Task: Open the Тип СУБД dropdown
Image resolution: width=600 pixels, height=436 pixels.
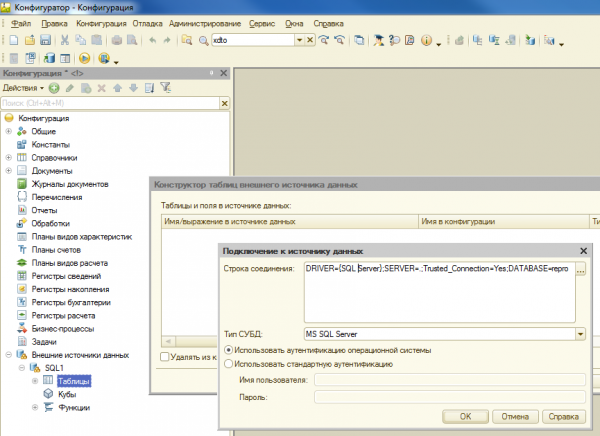Action: [580, 335]
